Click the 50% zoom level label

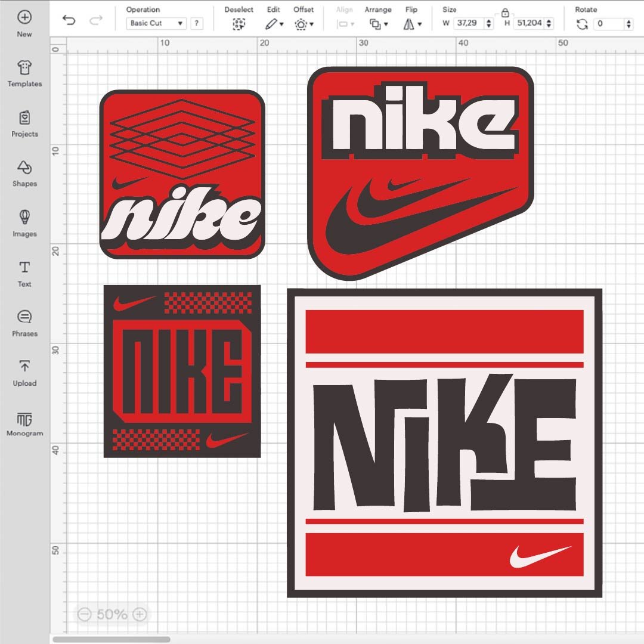pyautogui.click(x=112, y=614)
